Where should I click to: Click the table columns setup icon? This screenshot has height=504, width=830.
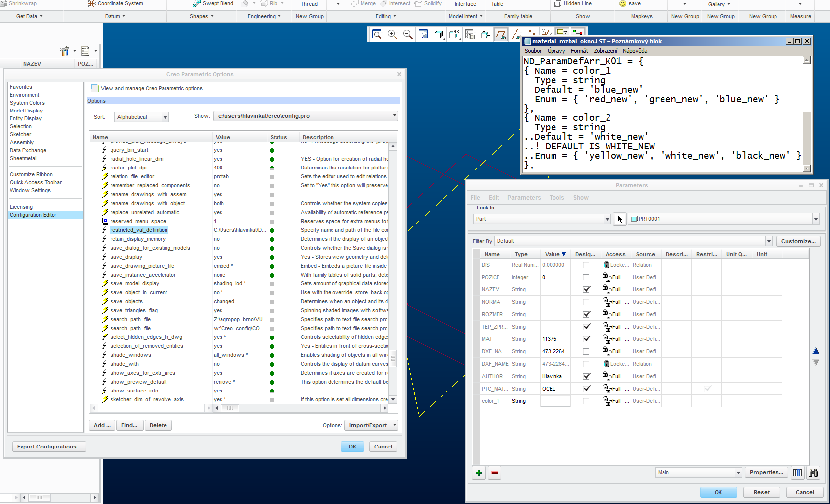[797, 473]
